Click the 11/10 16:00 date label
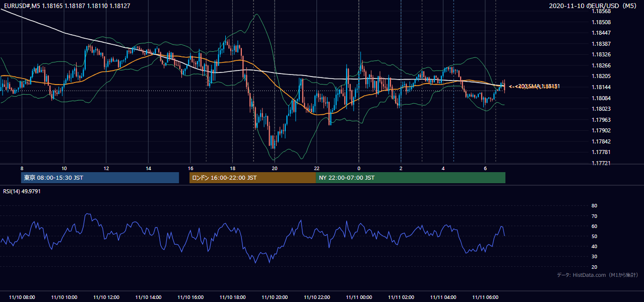This screenshot has height=302, width=644. pyautogui.click(x=190, y=297)
